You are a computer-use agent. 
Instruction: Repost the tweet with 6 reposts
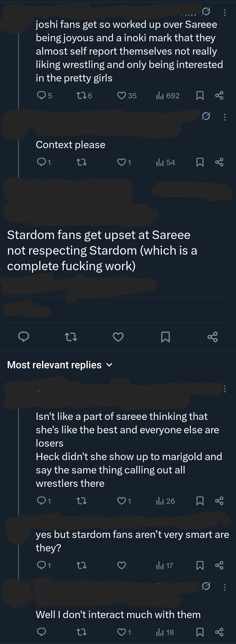point(81,95)
